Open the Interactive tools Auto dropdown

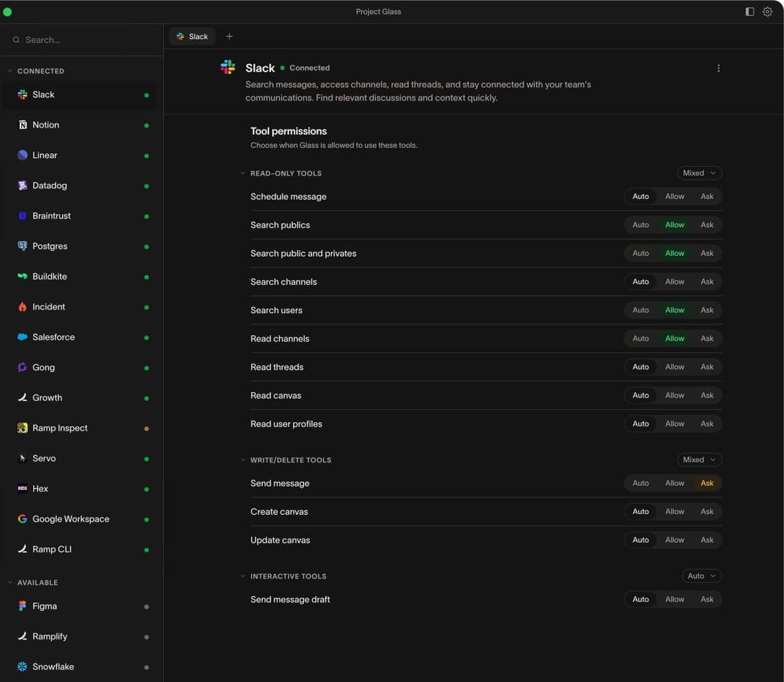pos(701,576)
